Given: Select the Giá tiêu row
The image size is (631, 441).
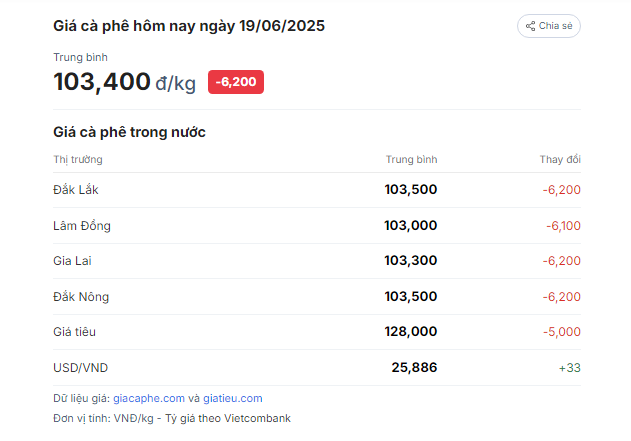Looking at the screenshot, I should [317, 332].
